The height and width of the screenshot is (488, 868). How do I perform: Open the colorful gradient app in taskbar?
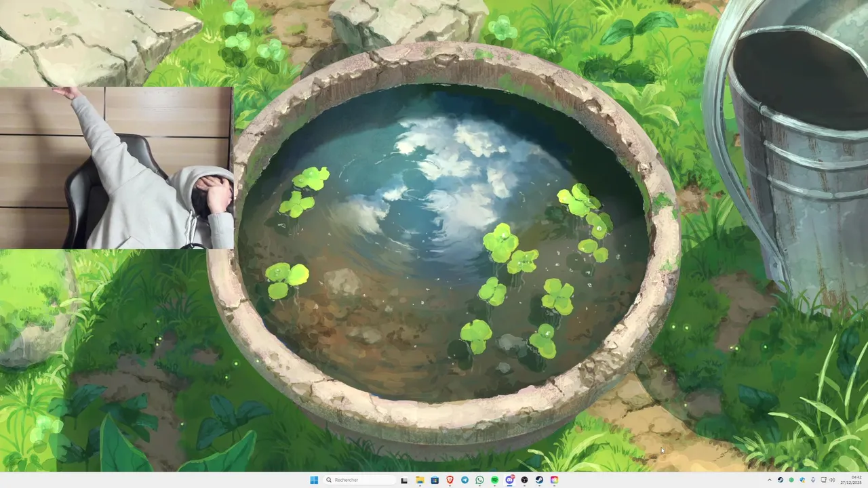(x=554, y=480)
